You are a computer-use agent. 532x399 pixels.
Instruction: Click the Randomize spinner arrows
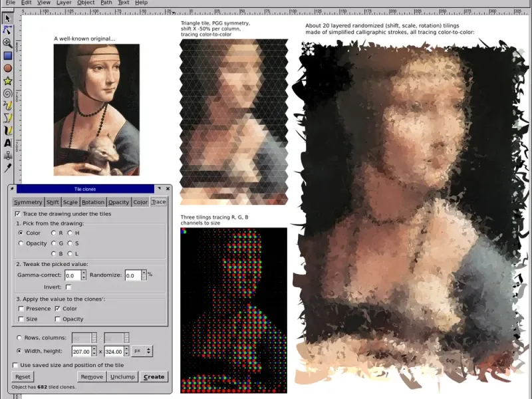[x=144, y=275]
